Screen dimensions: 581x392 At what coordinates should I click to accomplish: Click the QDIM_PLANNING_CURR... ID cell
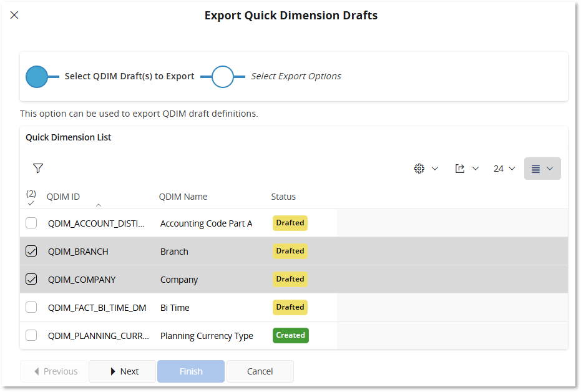coord(99,336)
